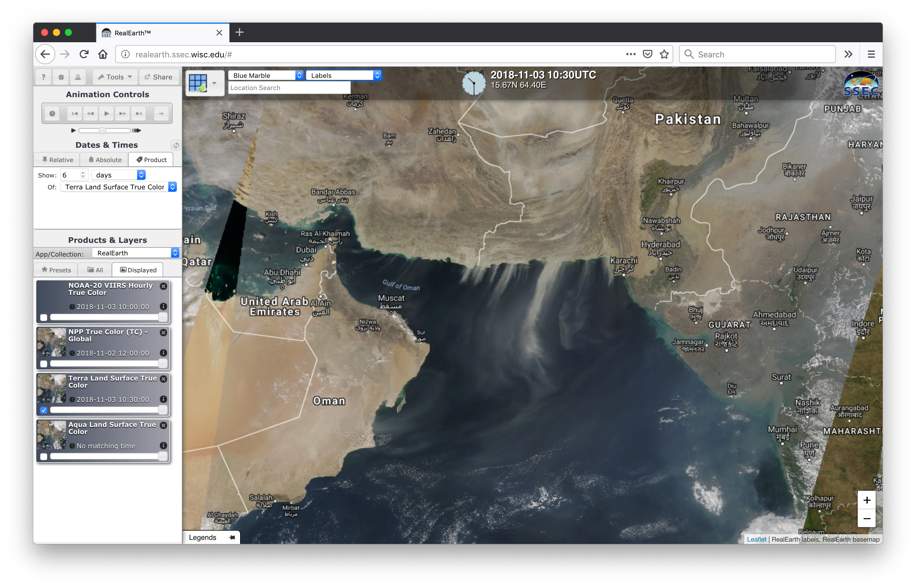
Task: Click the Show number stepper field
Action: [x=74, y=175]
